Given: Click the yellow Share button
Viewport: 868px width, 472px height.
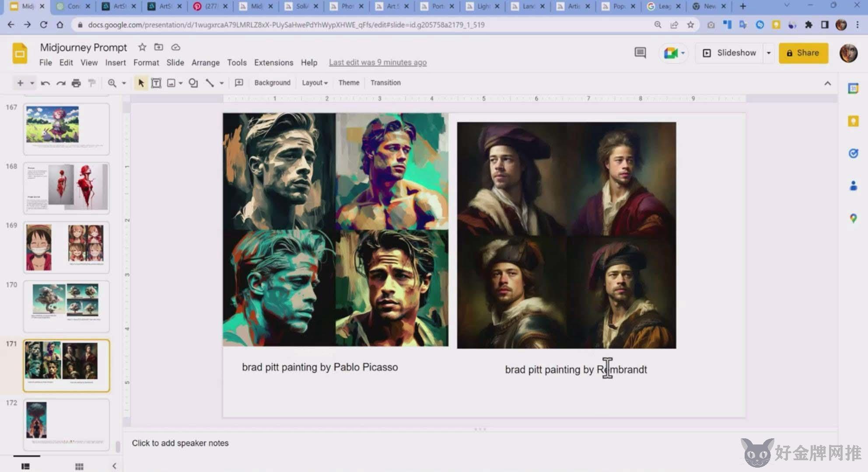Looking at the screenshot, I should coord(803,53).
